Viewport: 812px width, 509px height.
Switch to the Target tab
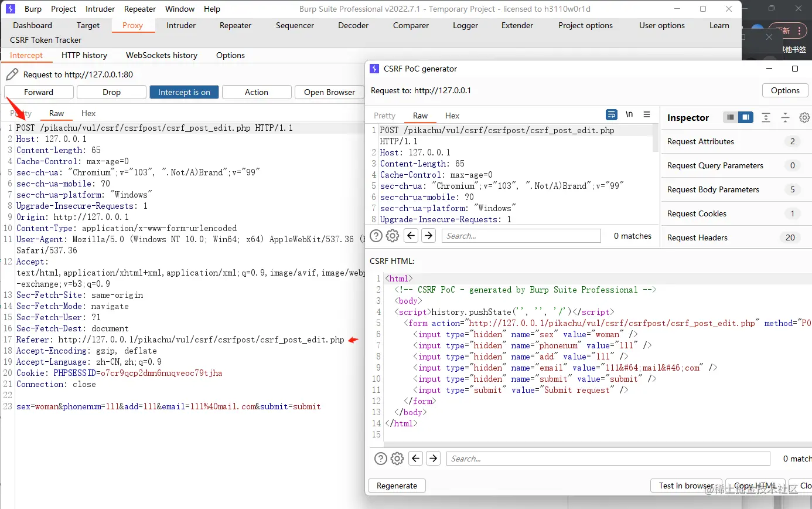pyautogui.click(x=88, y=25)
